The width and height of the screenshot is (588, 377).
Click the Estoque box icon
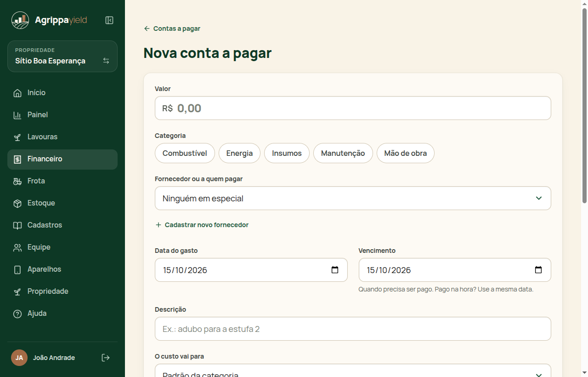click(x=17, y=203)
